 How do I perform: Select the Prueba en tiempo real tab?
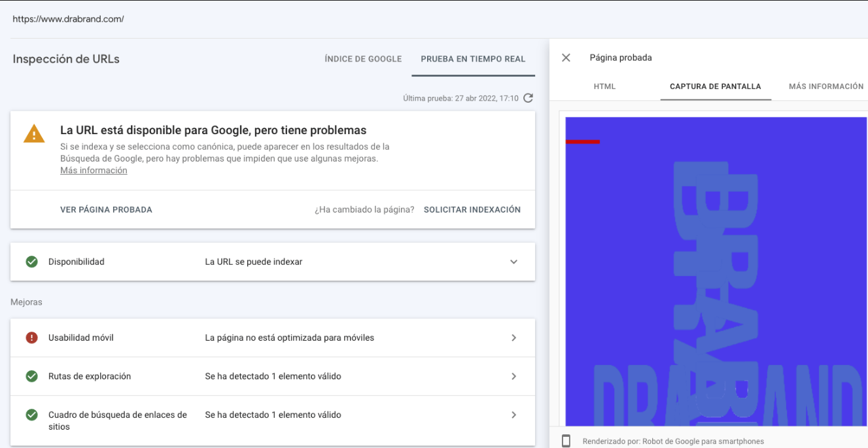coord(473,59)
